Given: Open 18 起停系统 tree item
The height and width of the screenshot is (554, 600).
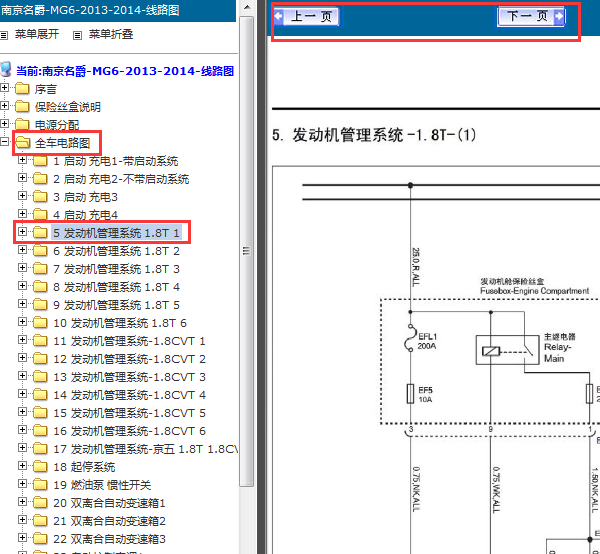Looking at the screenshot, I should click(x=84, y=467).
